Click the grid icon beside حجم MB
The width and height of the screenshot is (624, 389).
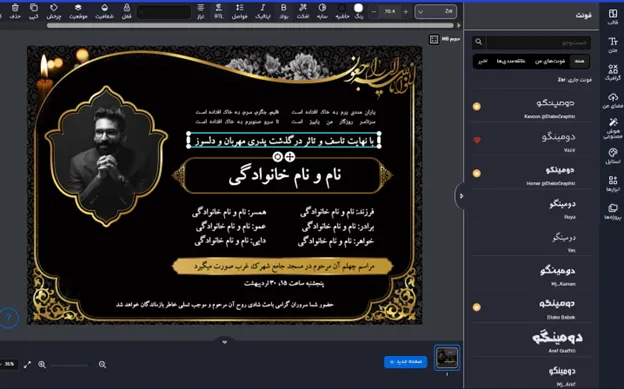[433, 39]
